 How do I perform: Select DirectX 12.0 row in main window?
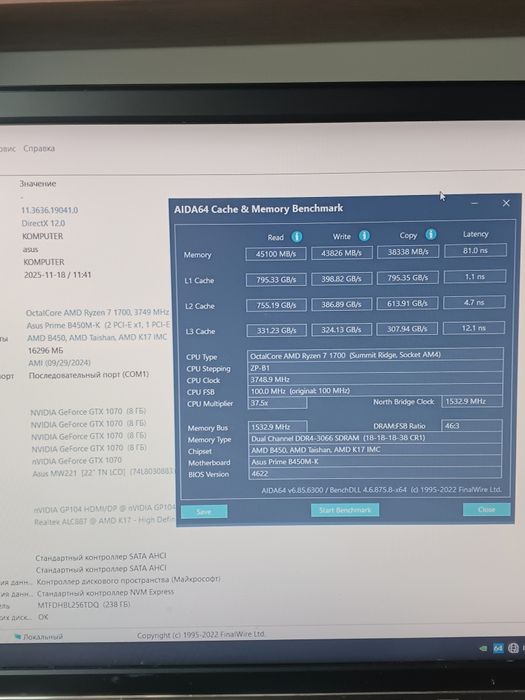click(43, 223)
